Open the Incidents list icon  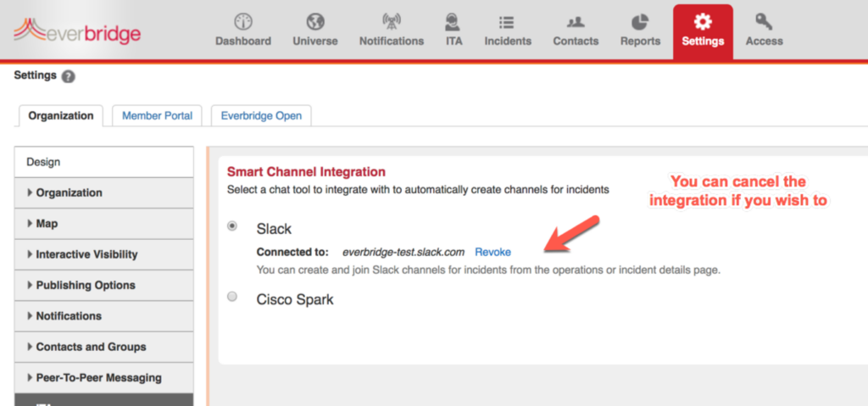click(507, 22)
